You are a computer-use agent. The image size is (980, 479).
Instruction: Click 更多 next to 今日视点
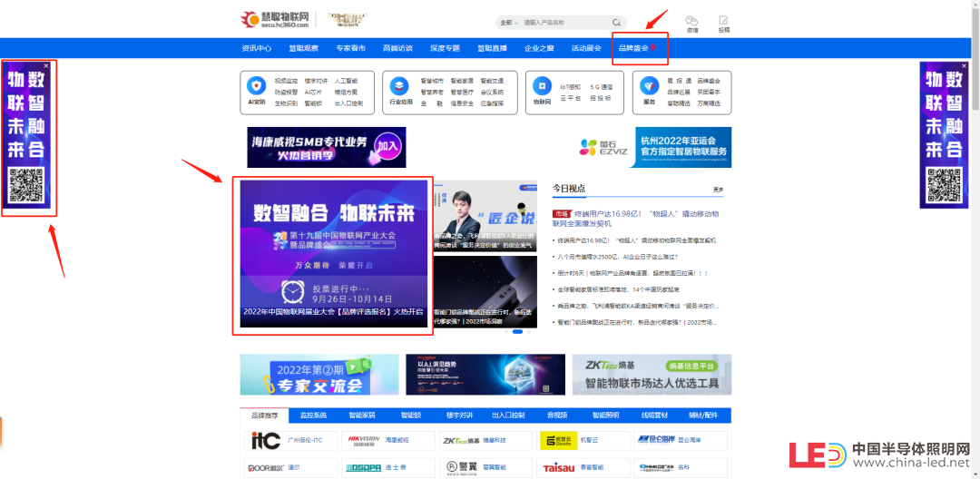(x=718, y=190)
